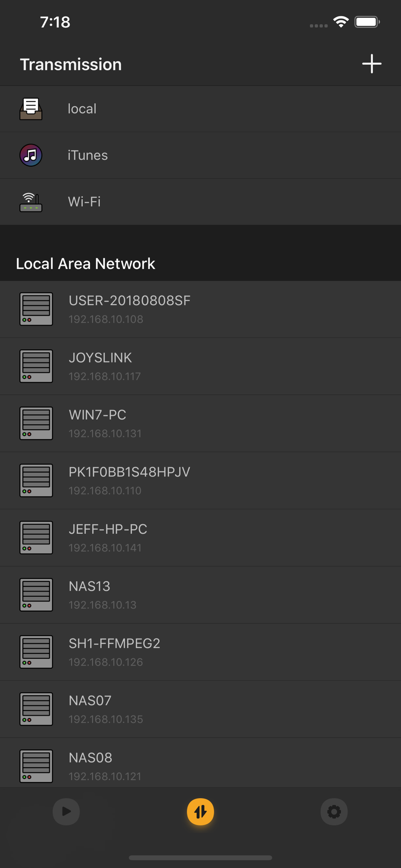Open the NAS13 device
The width and height of the screenshot is (401, 868).
tap(200, 595)
